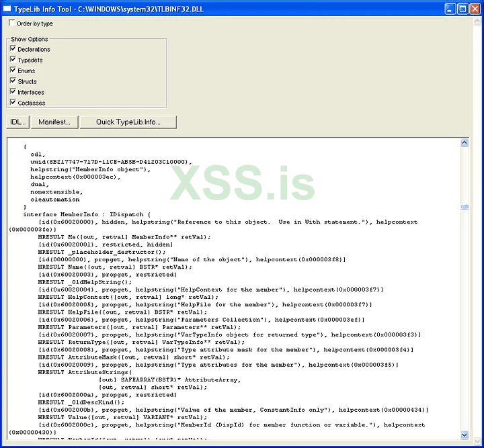Click the outer window's scroll up arrow
This screenshot has height=448, width=484.
[477, 21]
